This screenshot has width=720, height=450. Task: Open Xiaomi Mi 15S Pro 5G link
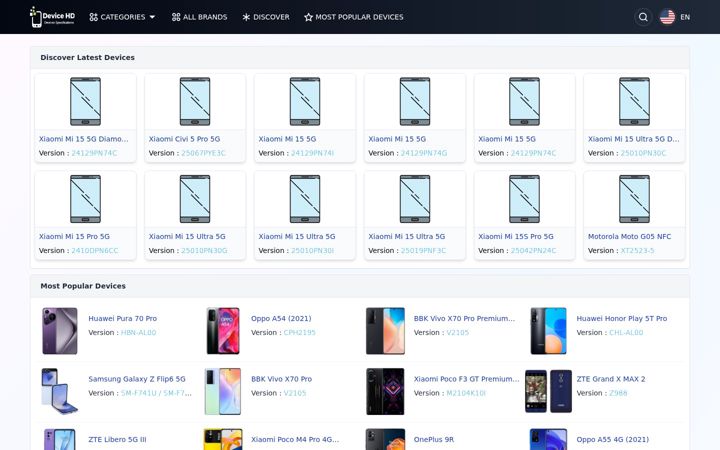click(x=516, y=236)
